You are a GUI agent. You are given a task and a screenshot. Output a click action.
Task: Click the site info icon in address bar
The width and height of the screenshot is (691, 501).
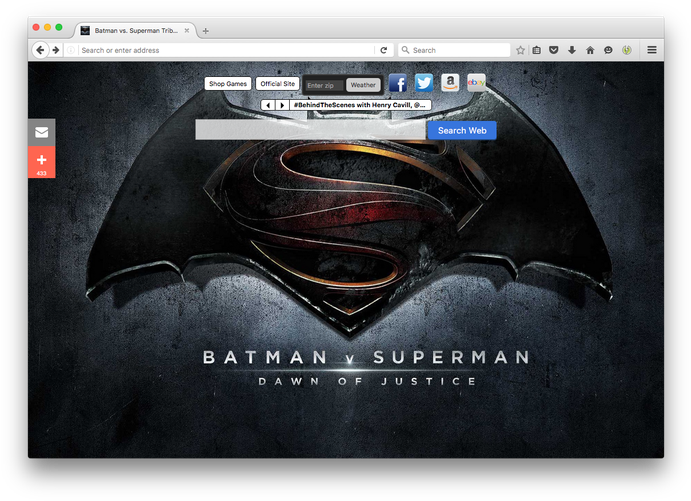(71, 50)
